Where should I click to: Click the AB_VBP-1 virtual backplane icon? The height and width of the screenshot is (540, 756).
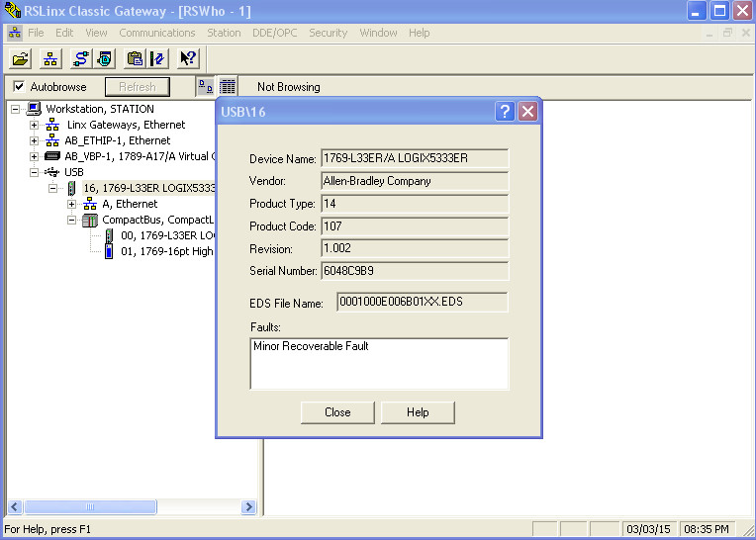click(x=52, y=156)
